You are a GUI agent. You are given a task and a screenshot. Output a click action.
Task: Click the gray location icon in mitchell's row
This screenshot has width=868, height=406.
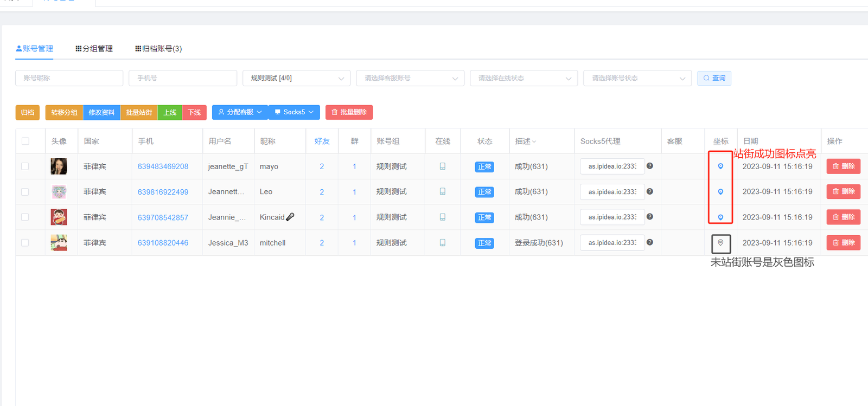click(x=720, y=243)
